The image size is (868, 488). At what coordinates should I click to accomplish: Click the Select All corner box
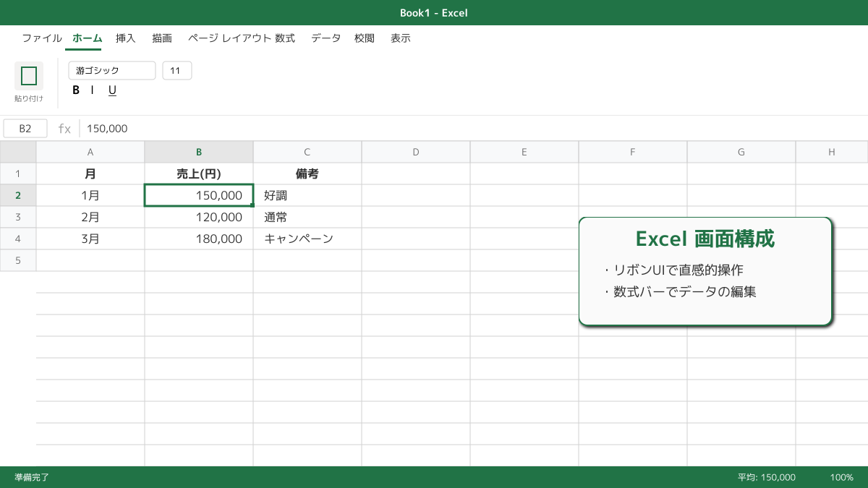tap(18, 152)
